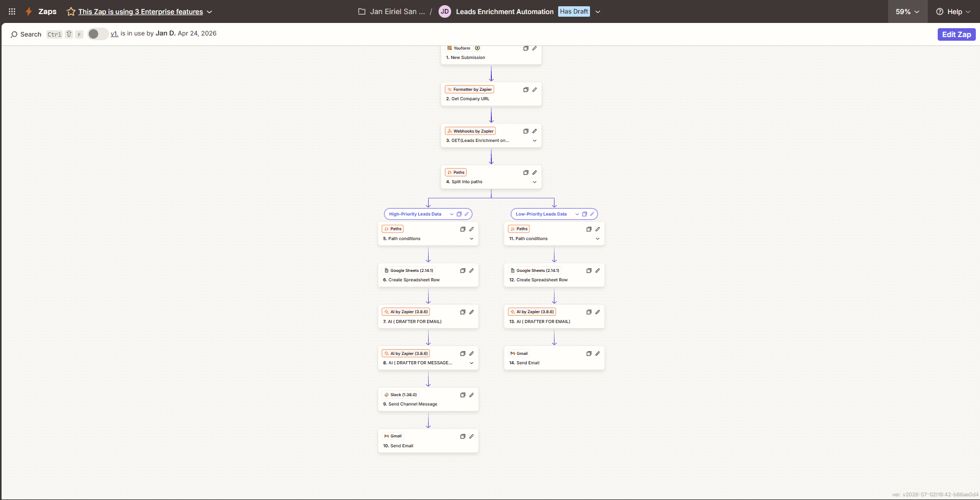Open the apps grid menu icon
Viewport: 980px width, 500px height.
coord(12,11)
